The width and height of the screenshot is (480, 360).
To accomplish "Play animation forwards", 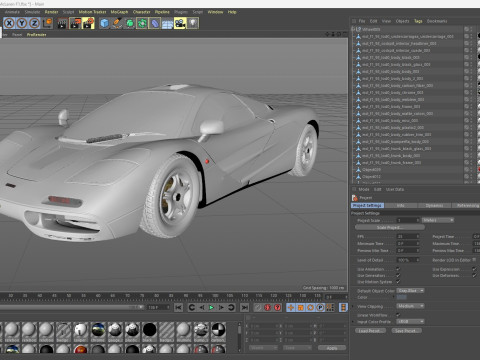I will [211, 307].
